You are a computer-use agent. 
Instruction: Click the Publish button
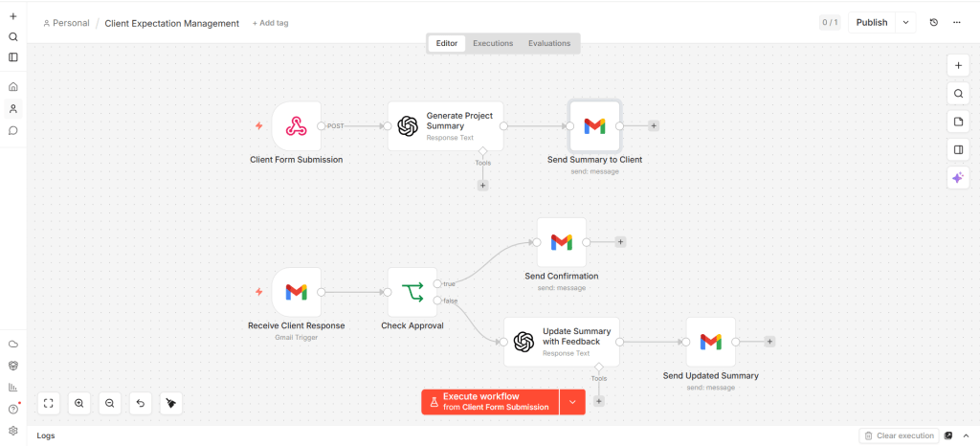pos(872,22)
